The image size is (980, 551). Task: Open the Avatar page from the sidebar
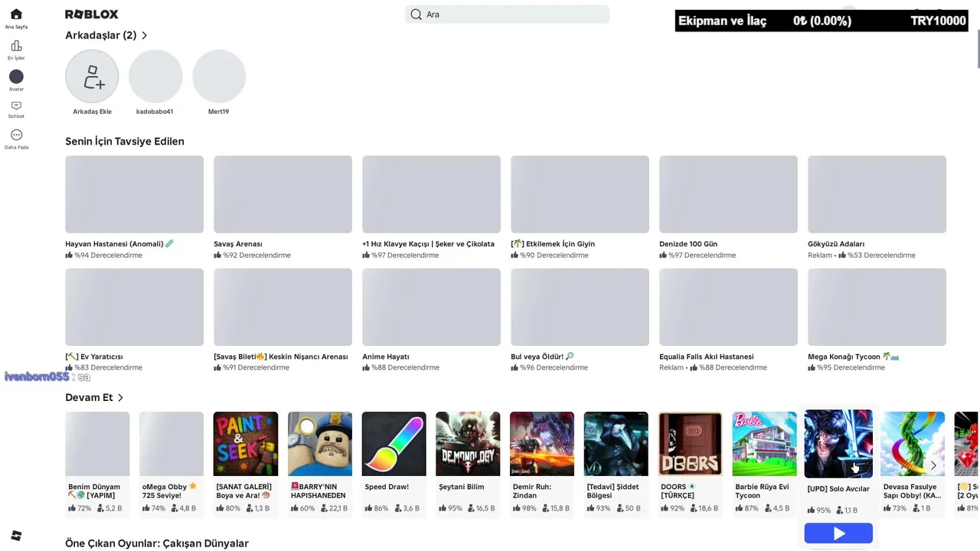tap(16, 81)
